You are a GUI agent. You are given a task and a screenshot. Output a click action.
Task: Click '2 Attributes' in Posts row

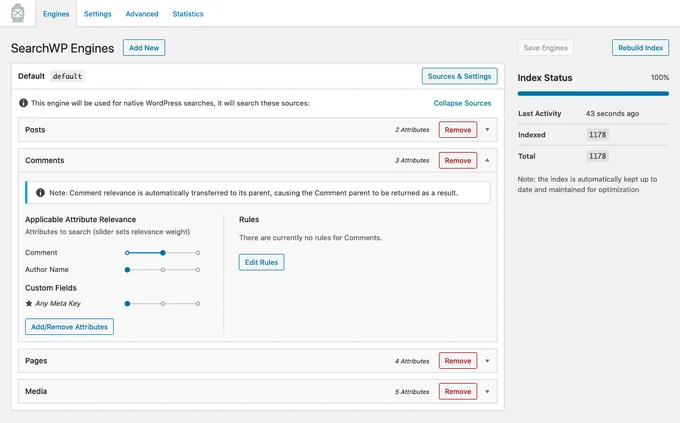[412, 130]
